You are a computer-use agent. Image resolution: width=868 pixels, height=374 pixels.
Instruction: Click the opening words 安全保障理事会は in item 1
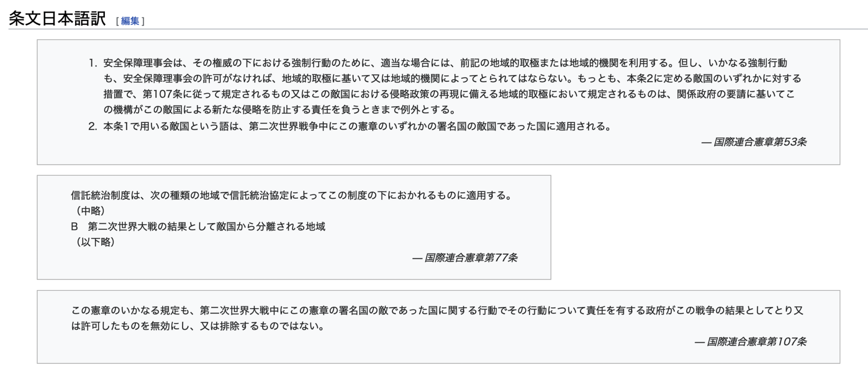click(143, 63)
